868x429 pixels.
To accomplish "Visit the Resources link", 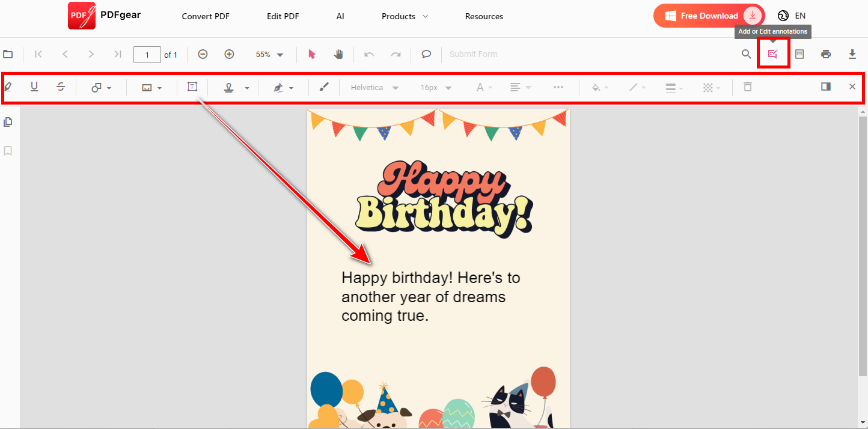I will click(x=484, y=16).
